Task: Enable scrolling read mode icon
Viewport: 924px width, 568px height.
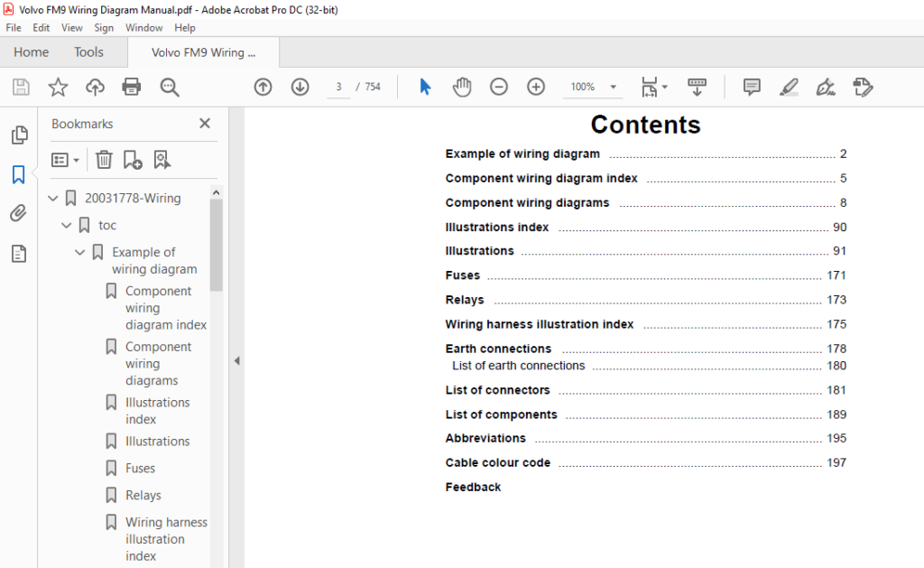Action: click(698, 88)
